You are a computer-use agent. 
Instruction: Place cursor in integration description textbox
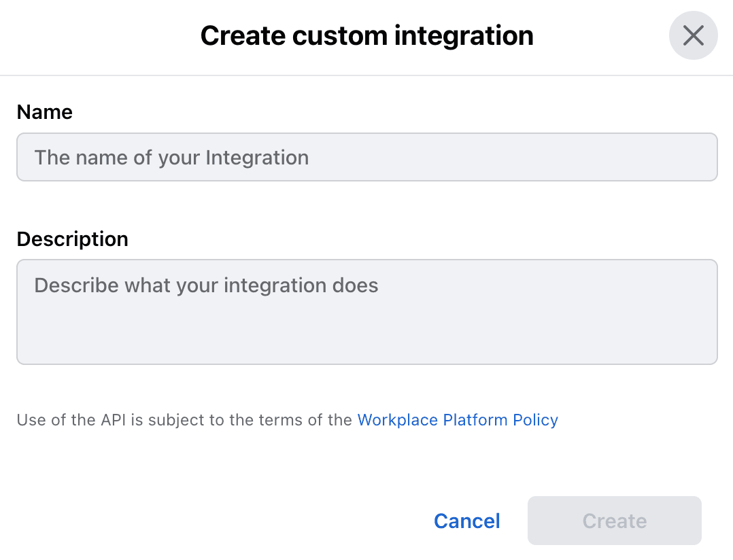click(366, 312)
